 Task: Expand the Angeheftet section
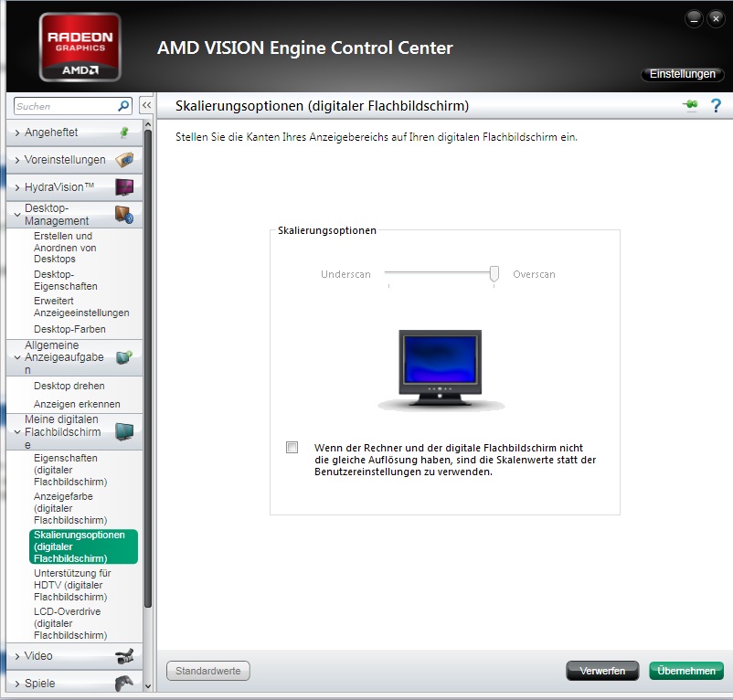tap(17, 133)
